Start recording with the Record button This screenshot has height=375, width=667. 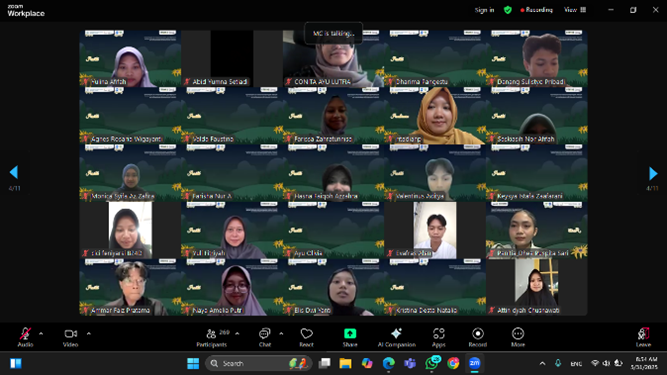[x=478, y=337]
